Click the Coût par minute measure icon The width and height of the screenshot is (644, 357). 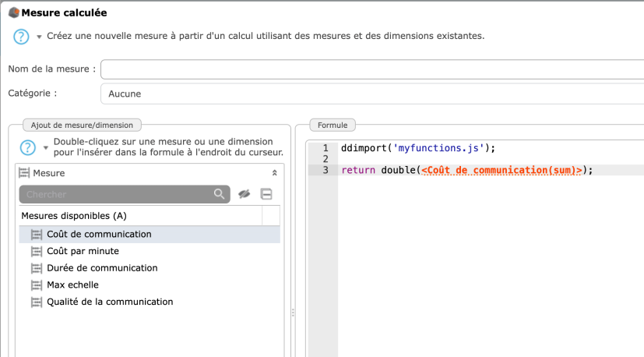click(36, 251)
